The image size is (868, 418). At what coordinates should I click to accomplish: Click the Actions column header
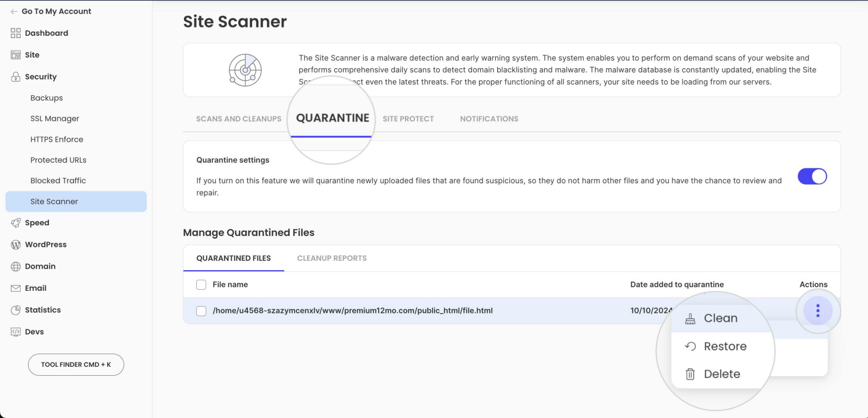[x=814, y=285]
